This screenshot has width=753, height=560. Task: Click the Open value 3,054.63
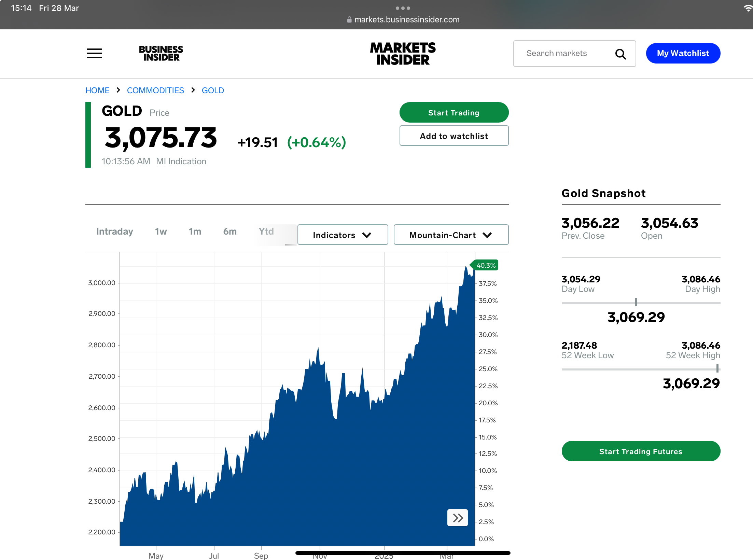(x=669, y=223)
